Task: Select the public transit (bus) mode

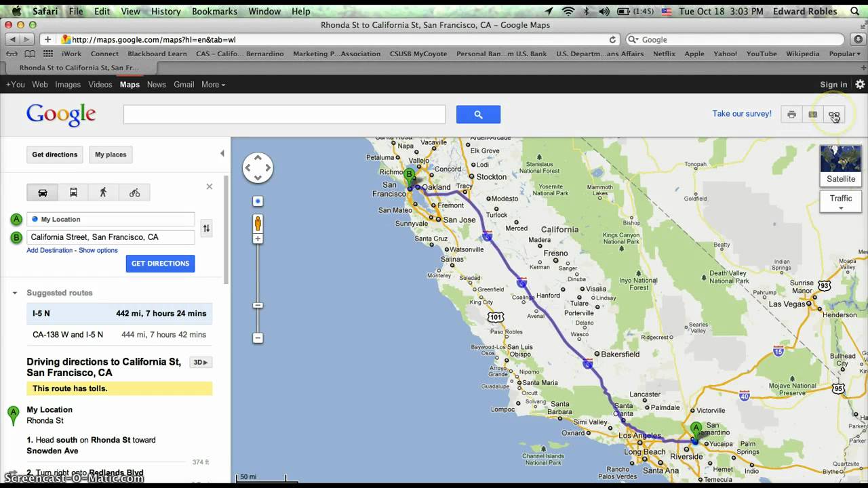Action: 73,192
